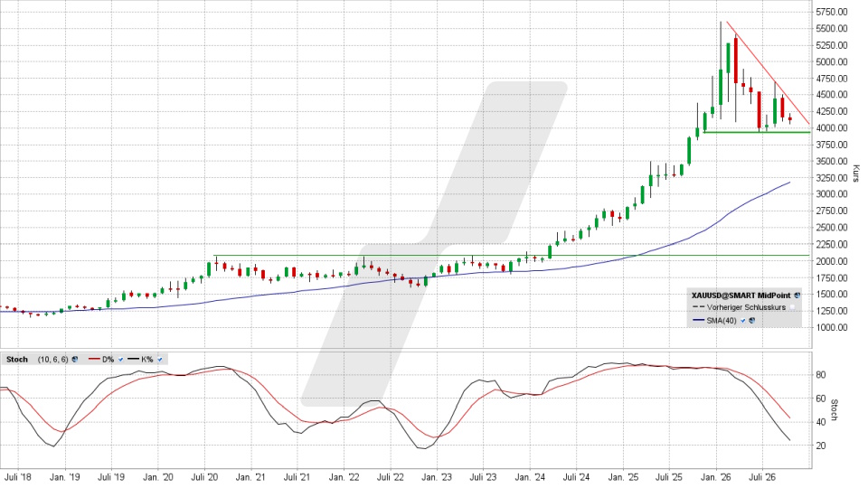868x488 pixels.
Task: Click the 2000.00 price axis value
Action: tap(832, 260)
